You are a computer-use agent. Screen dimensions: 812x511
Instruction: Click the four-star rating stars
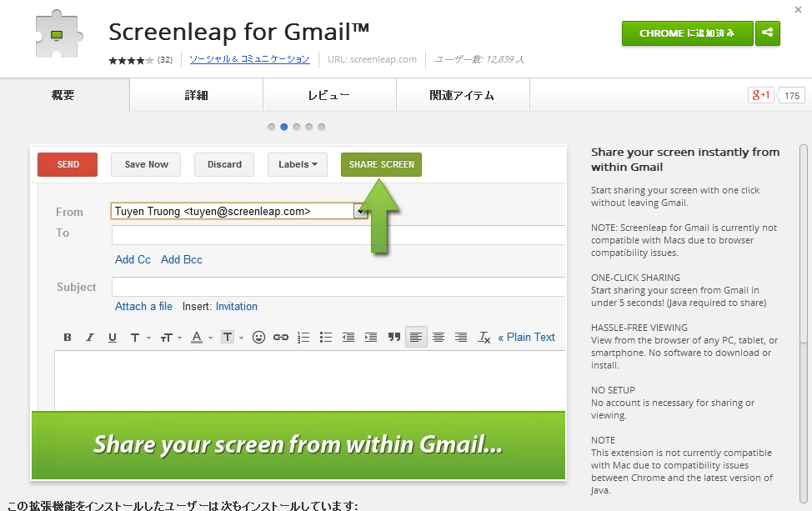131,60
